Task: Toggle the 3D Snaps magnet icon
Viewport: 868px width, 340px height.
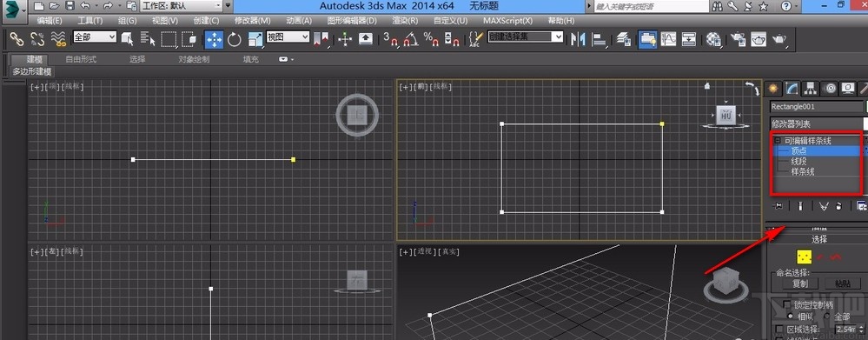Action: [x=391, y=39]
